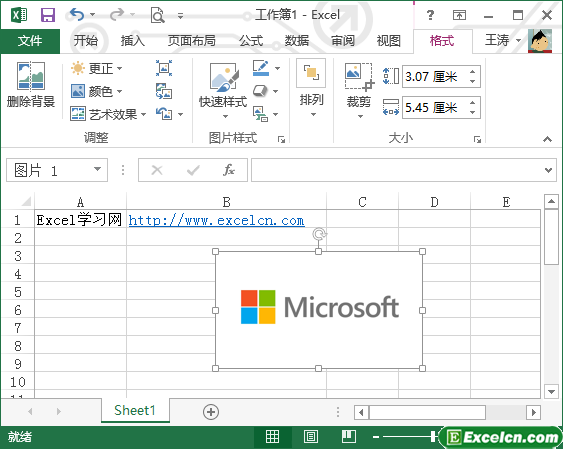
Task: Open the 更正 corrections dropdown
Action: coord(96,68)
